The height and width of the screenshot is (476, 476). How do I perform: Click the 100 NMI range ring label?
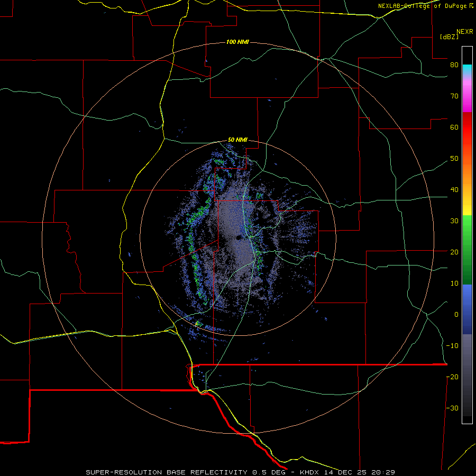pyautogui.click(x=237, y=42)
